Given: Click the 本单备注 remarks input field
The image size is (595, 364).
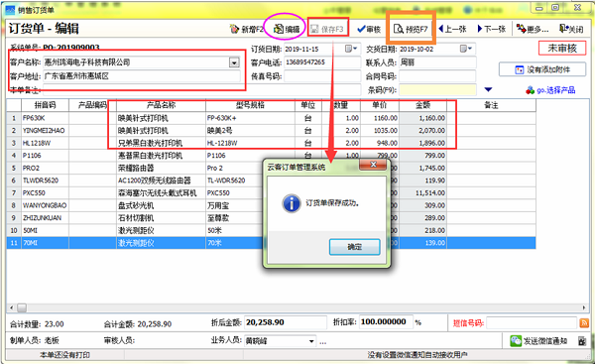Looking at the screenshot, I should tap(201, 90).
